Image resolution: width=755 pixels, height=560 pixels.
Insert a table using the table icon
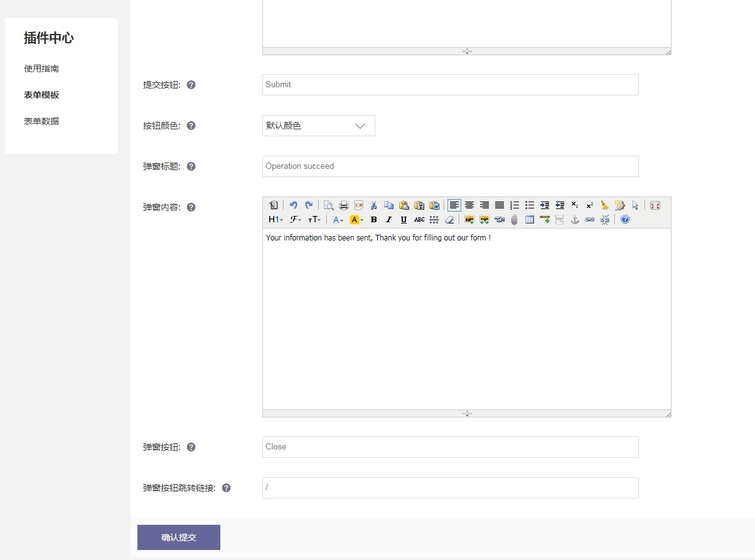[530, 220]
